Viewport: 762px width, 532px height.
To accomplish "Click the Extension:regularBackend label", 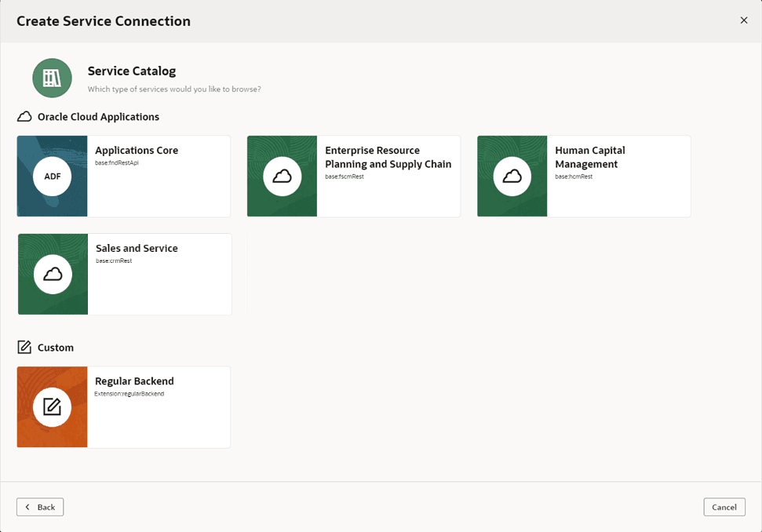I will click(x=129, y=394).
